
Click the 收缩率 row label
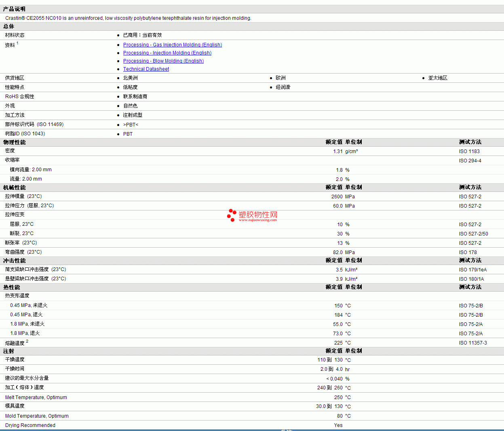[12, 160]
